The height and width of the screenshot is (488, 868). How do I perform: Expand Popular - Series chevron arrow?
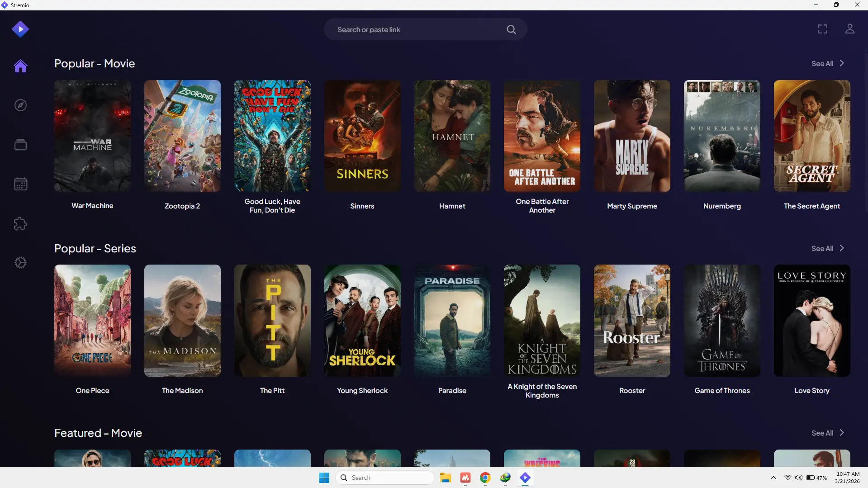point(842,248)
